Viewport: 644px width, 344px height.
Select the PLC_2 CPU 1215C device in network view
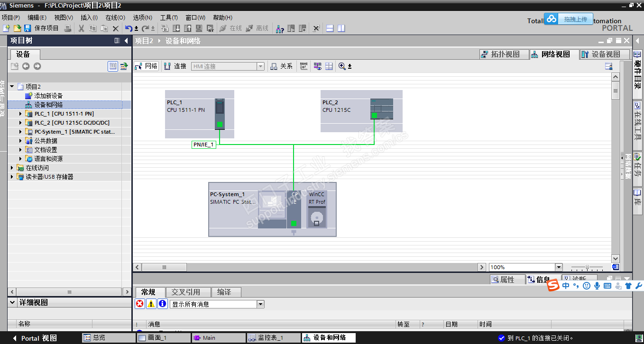(361, 111)
